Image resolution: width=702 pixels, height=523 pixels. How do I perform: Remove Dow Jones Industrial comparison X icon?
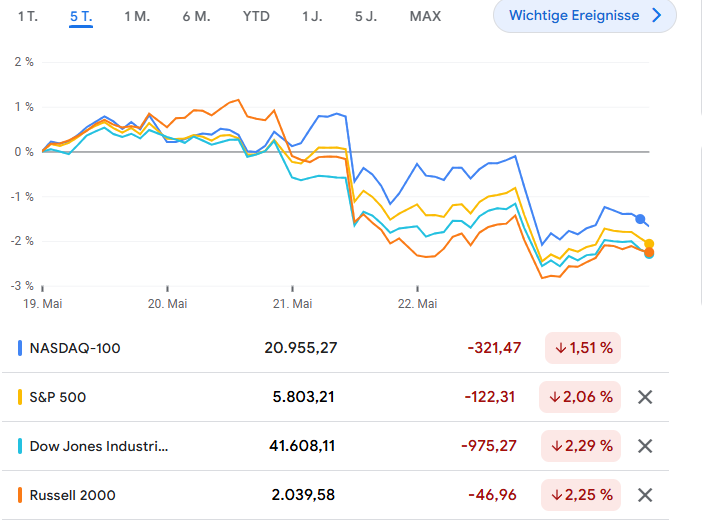645,446
